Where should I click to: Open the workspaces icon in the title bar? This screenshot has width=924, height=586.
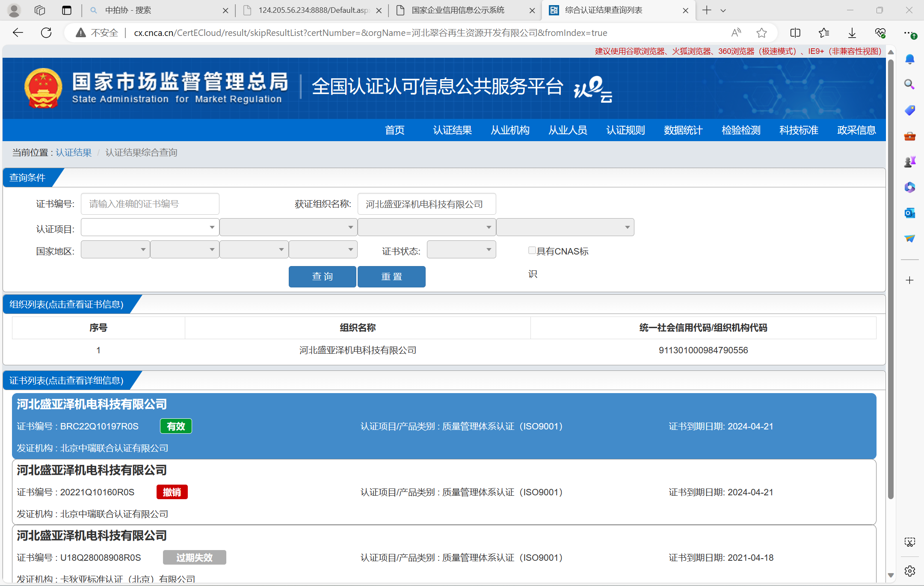[40, 10]
